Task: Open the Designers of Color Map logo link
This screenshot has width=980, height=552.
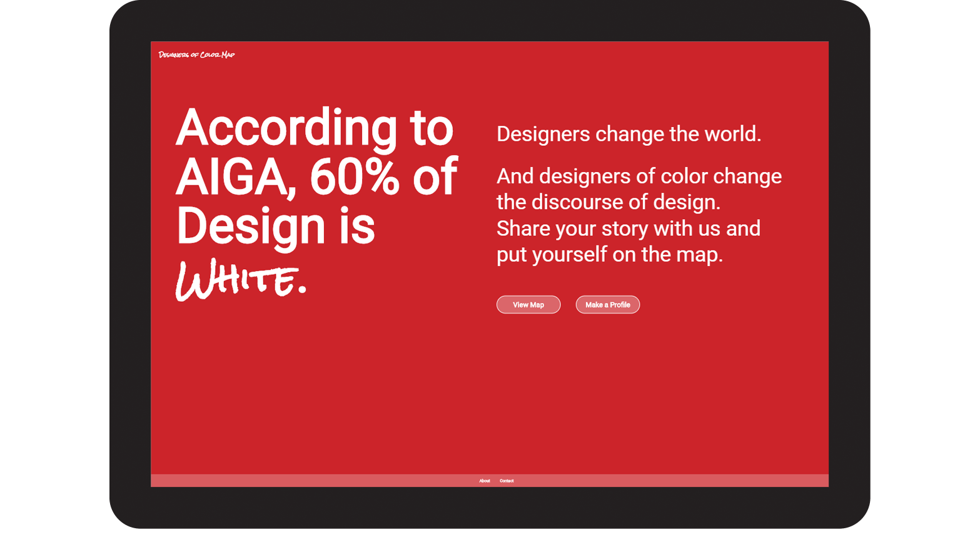Action: pyautogui.click(x=196, y=54)
